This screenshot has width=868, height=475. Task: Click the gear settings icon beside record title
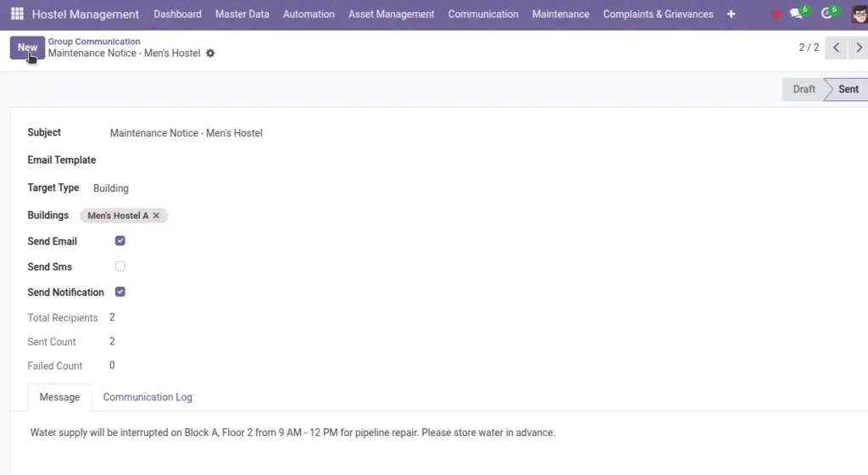210,53
